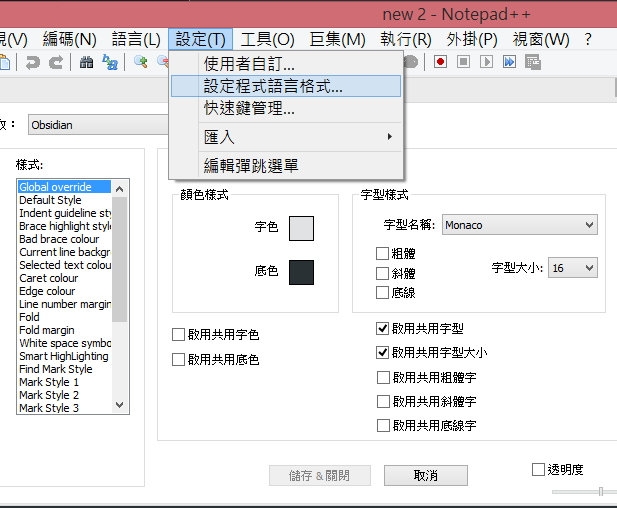617x508 pixels.
Task: Select 使用者自訂... menu entry
Action: click(x=286, y=64)
